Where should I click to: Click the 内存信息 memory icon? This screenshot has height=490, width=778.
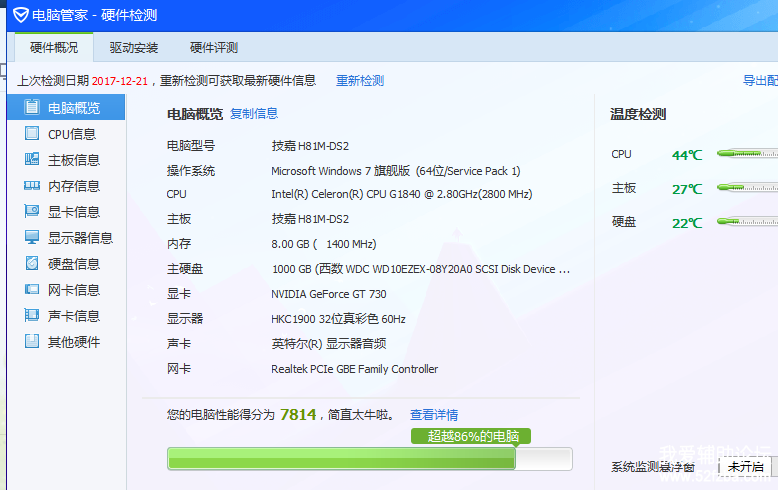pyautogui.click(x=32, y=186)
